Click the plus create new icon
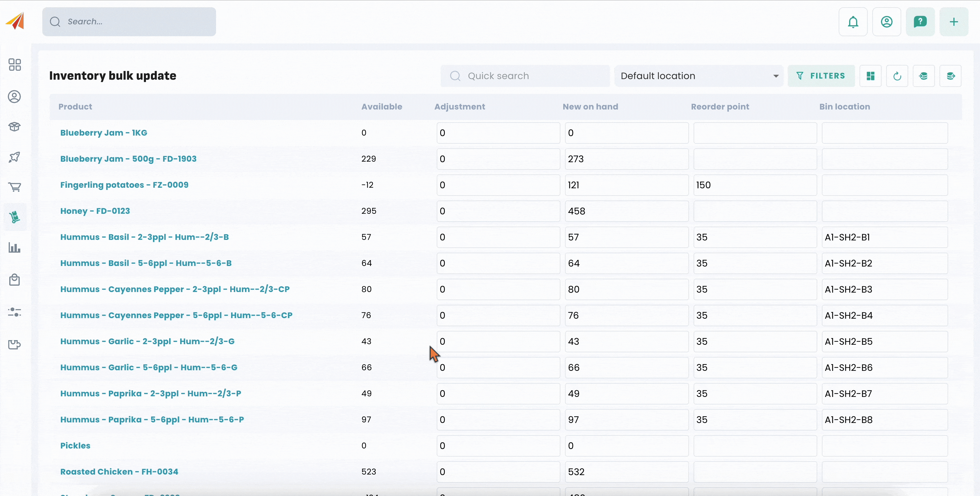 (x=953, y=22)
